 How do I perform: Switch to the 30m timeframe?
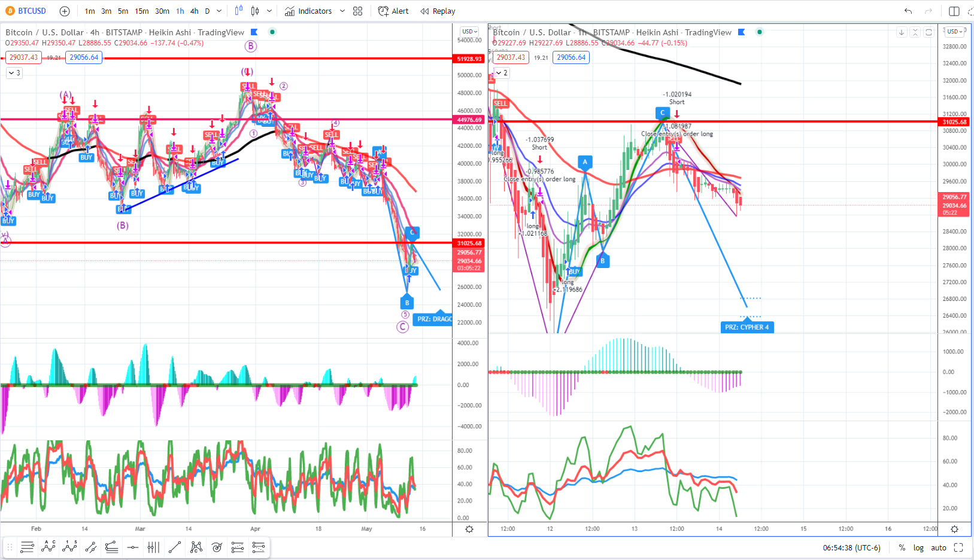pyautogui.click(x=162, y=11)
